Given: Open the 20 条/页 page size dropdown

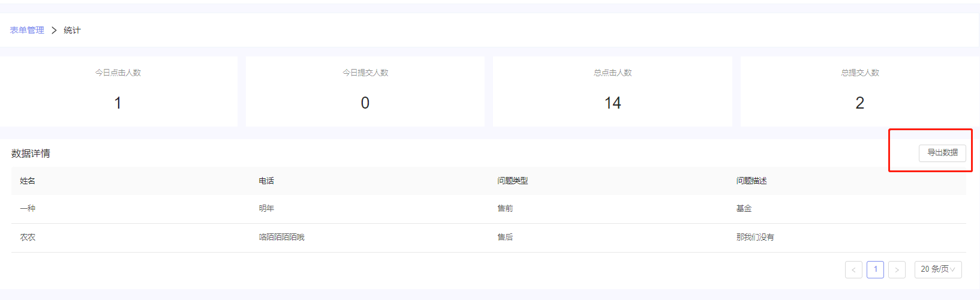Looking at the screenshot, I should (938, 269).
